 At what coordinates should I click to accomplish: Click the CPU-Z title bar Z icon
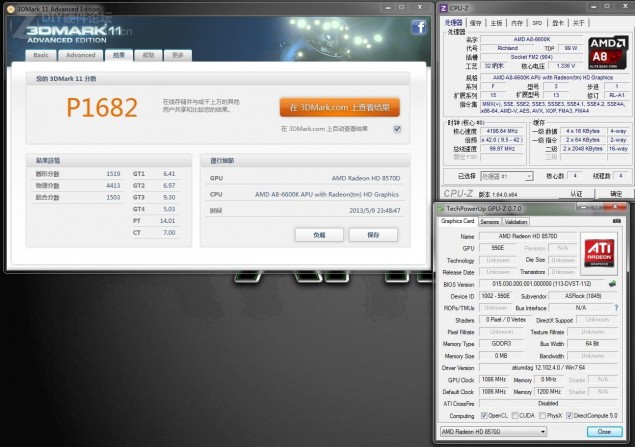(444, 8)
